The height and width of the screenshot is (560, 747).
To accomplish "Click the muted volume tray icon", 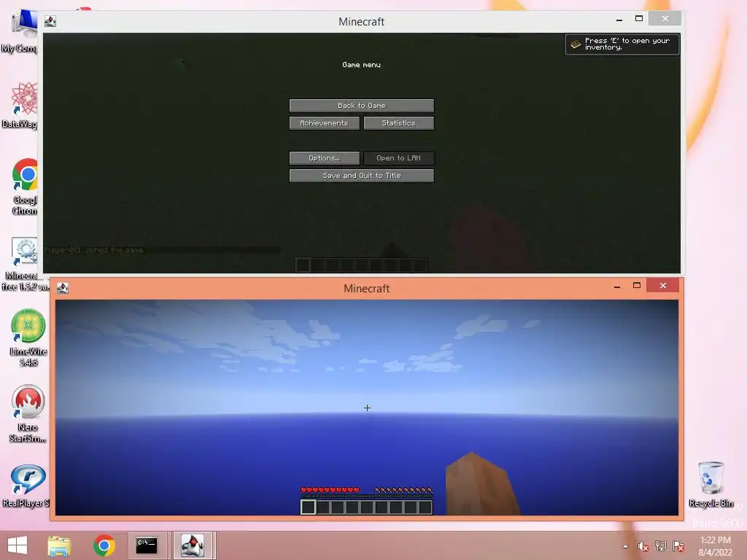I will click(x=643, y=547).
